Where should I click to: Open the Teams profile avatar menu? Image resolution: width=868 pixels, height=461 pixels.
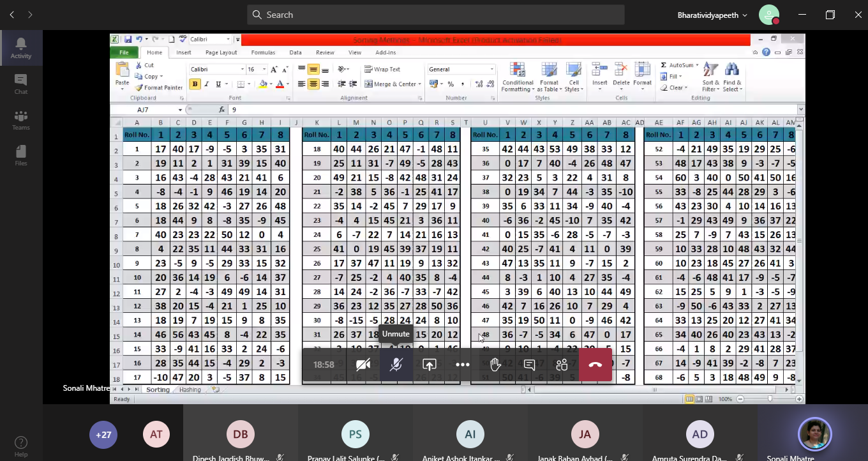pos(769,15)
